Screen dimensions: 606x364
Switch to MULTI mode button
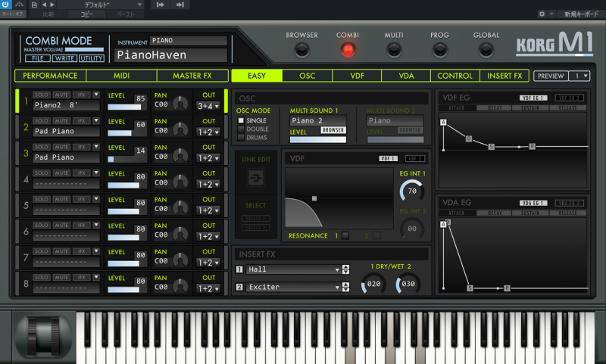coord(393,50)
